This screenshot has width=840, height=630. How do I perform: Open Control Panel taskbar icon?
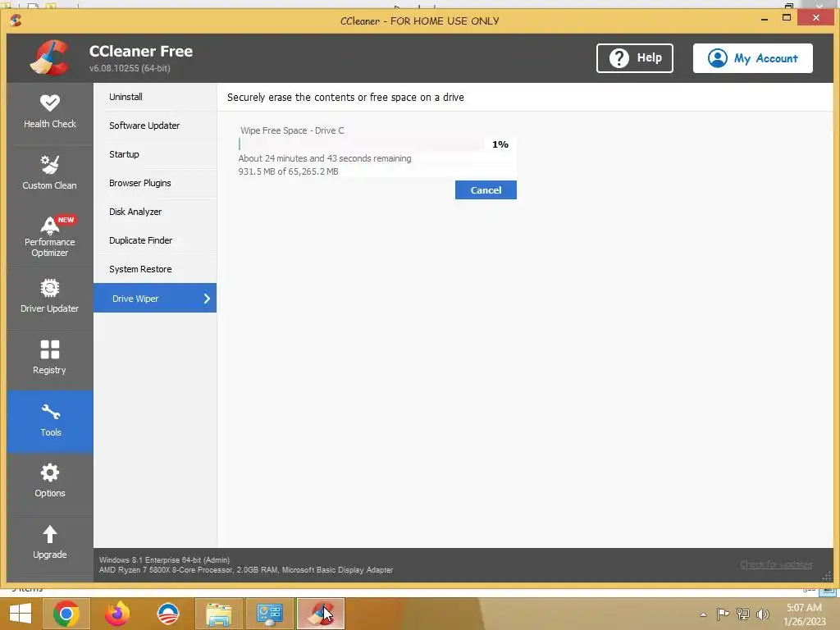click(x=269, y=614)
